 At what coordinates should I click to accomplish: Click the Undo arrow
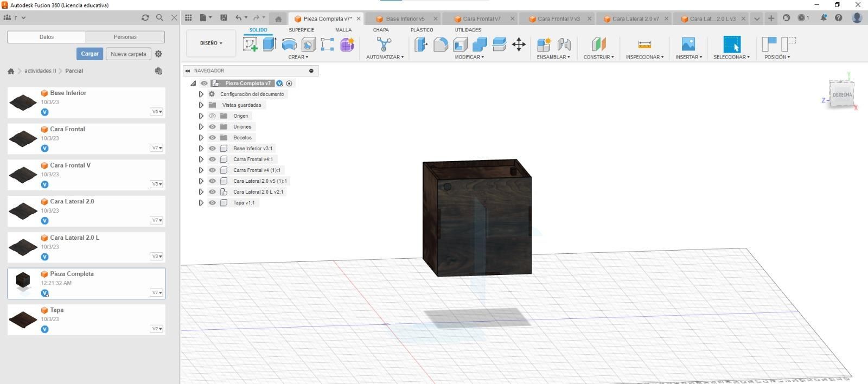238,18
